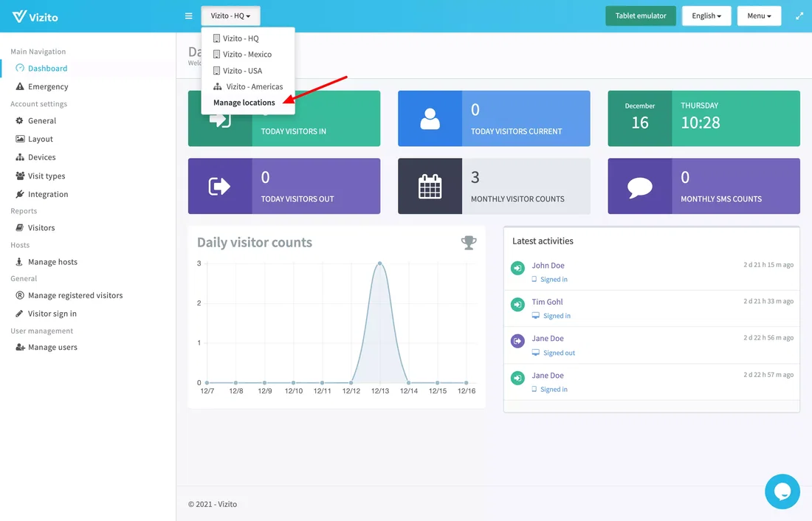The image size is (812, 521).
Task: Click the 12/13 peak point on chart
Action: [x=379, y=263]
